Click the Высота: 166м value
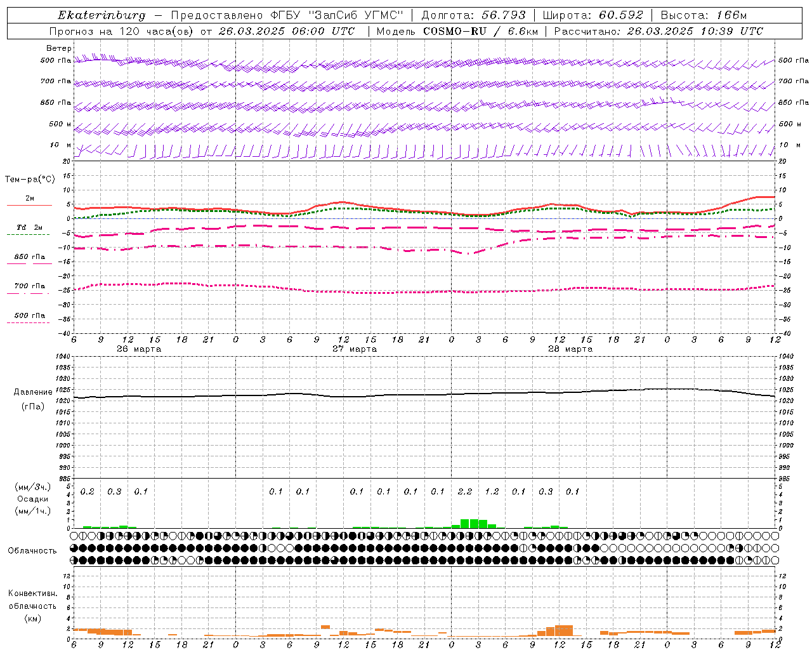The image size is (812, 650). pyautogui.click(x=704, y=15)
